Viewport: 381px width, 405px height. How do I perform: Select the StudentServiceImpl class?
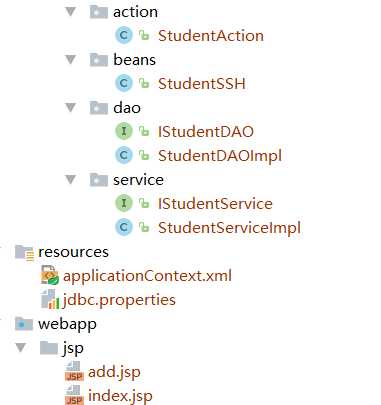pyautogui.click(x=229, y=228)
